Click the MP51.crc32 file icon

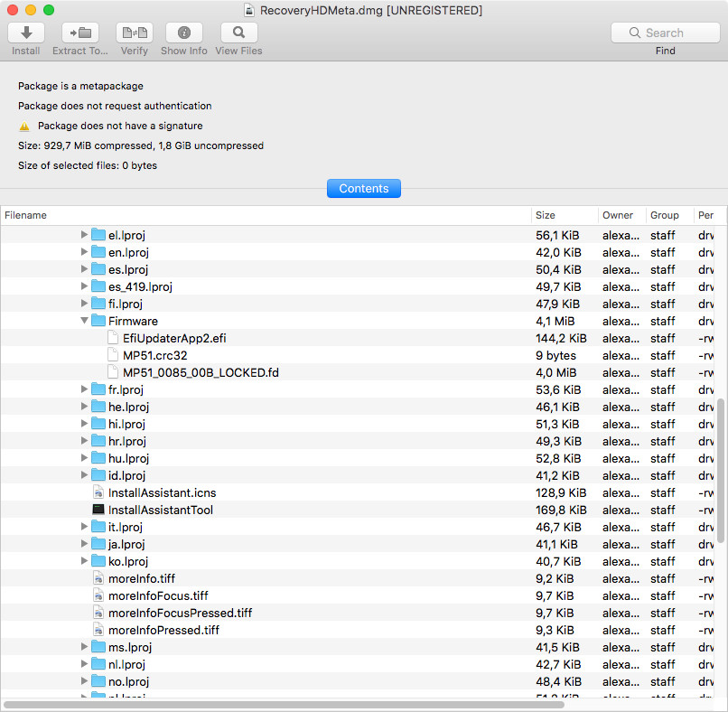point(113,355)
